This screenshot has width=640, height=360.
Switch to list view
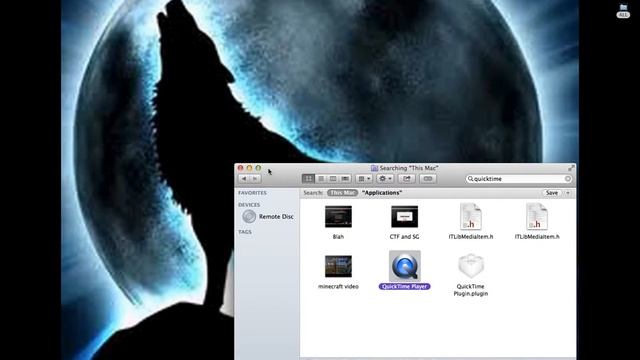pyautogui.click(x=321, y=179)
